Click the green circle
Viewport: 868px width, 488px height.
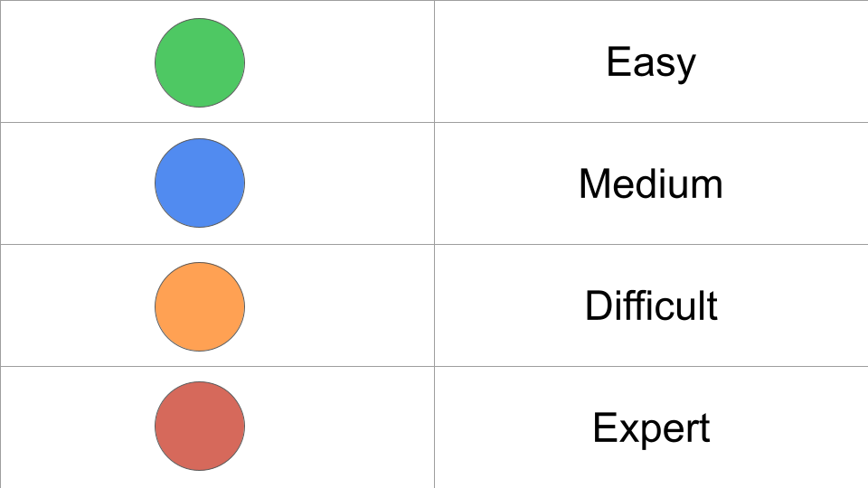click(x=200, y=62)
